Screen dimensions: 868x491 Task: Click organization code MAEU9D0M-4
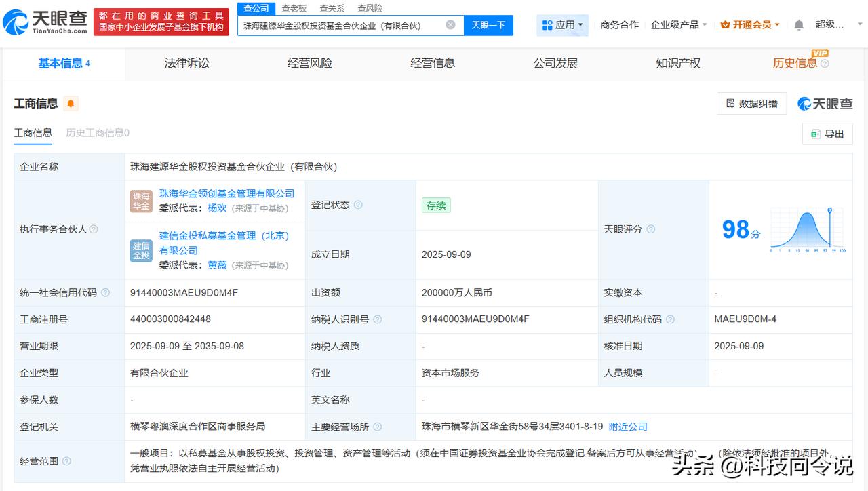point(745,319)
